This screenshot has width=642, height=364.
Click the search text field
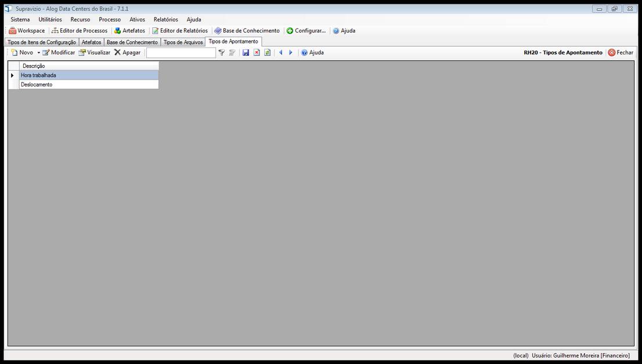point(181,52)
